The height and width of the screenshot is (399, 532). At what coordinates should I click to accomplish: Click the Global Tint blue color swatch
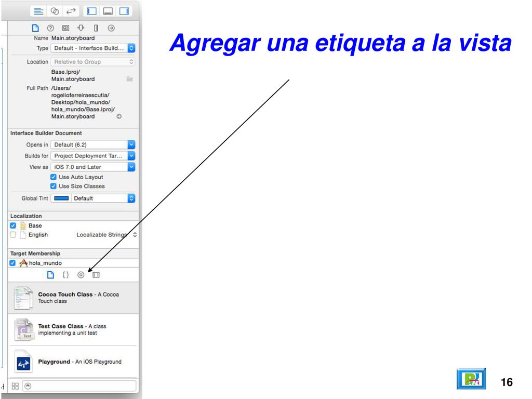pyautogui.click(x=61, y=198)
